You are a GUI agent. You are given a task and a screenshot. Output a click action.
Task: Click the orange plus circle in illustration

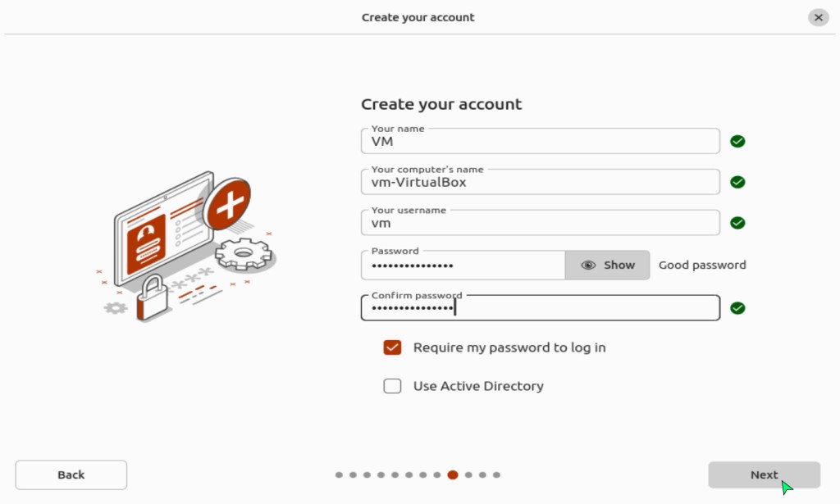tap(226, 205)
